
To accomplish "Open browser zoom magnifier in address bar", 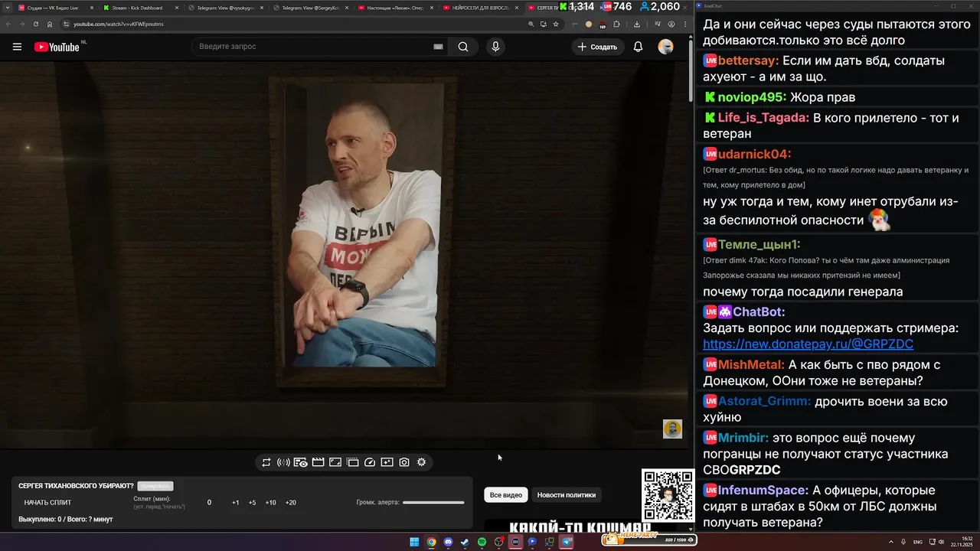I will coord(531,24).
